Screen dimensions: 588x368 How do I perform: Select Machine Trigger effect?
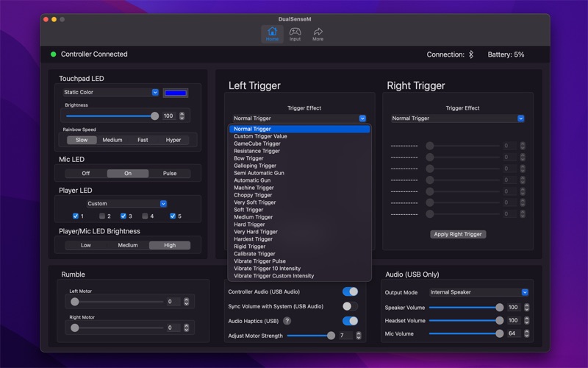tap(300, 188)
